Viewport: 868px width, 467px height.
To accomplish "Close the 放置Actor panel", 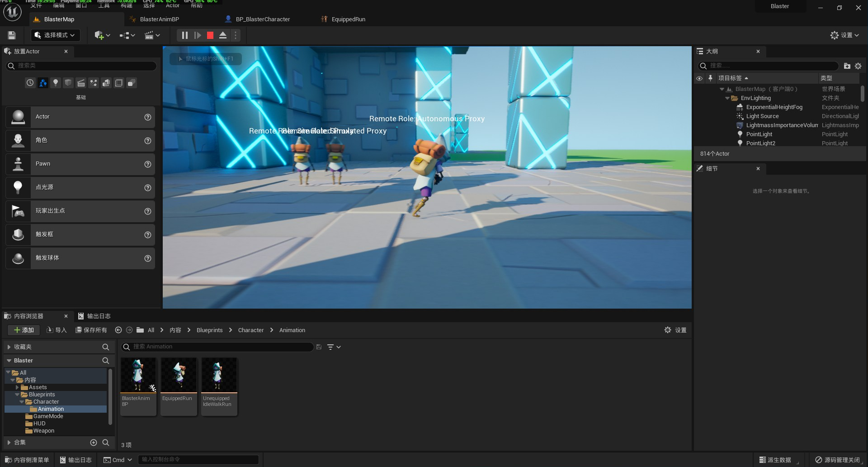I will tap(66, 52).
